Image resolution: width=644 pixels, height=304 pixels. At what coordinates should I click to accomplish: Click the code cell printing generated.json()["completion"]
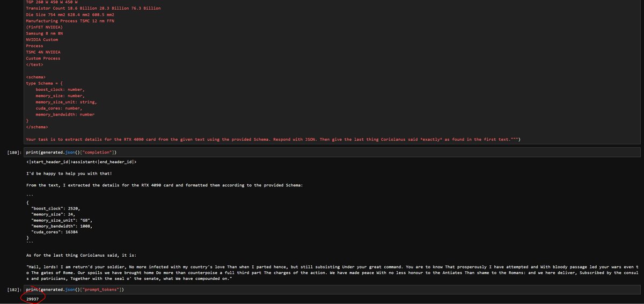coord(333,153)
